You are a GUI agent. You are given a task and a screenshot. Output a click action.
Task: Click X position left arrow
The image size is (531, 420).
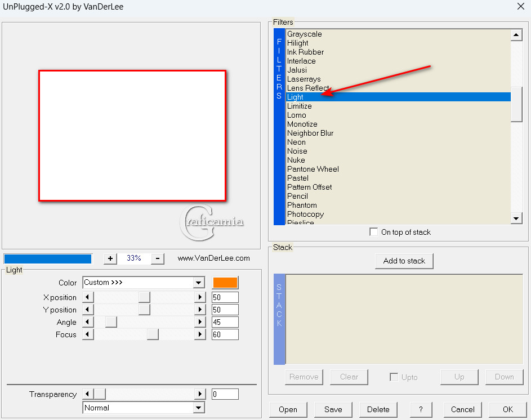(88, 297)
